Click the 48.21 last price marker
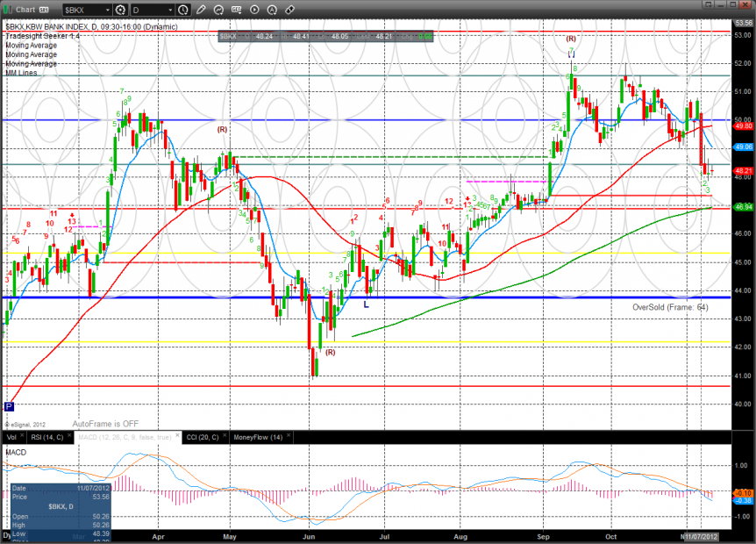 click(x=743, y=171)
